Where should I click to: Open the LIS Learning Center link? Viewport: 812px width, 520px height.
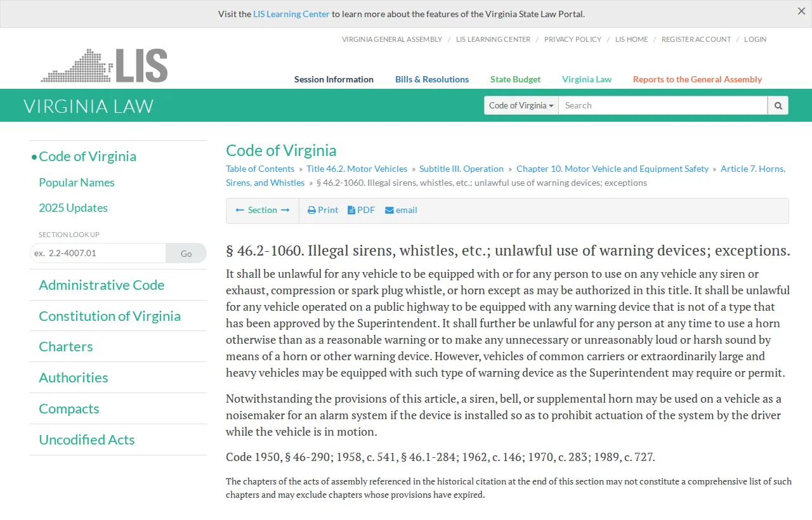pyautogui.click(x=291, y=13)
